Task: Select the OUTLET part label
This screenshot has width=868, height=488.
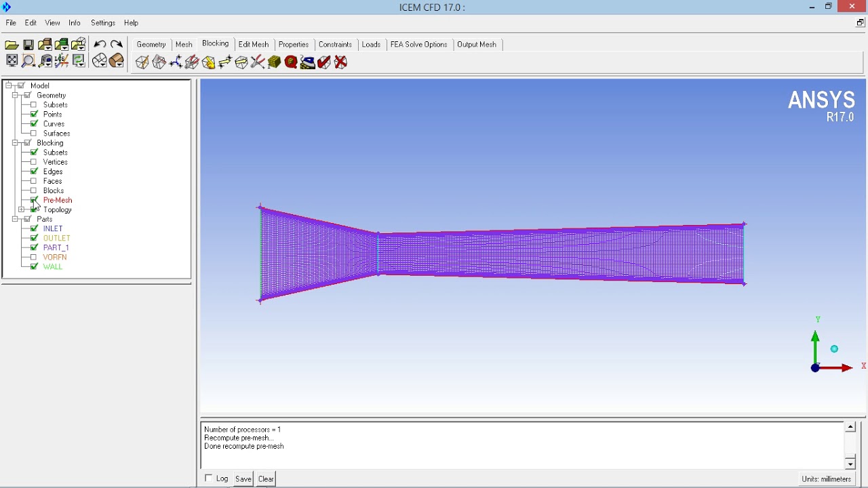Action: [x=57, y=239]
